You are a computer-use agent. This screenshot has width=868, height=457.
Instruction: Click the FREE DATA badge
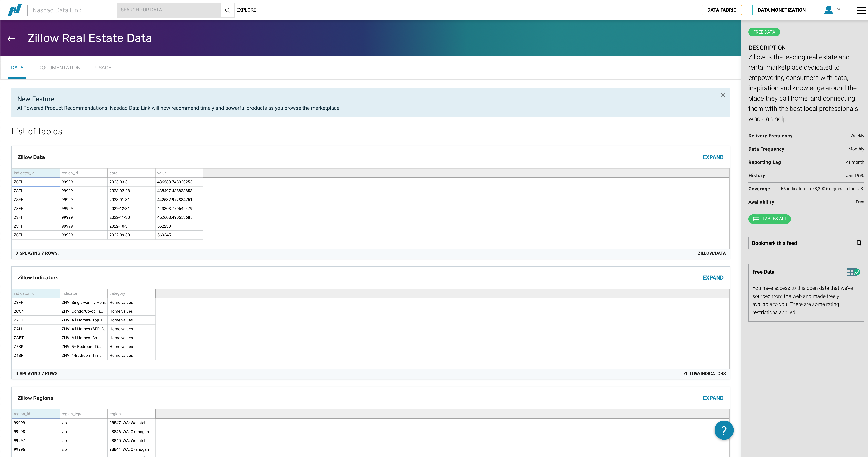764,32
